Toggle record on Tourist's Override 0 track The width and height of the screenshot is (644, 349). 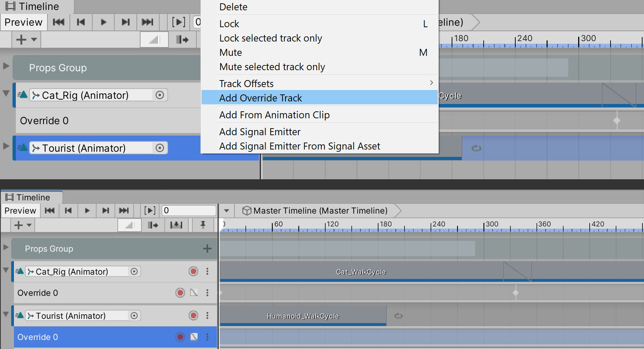pos(180,337)
